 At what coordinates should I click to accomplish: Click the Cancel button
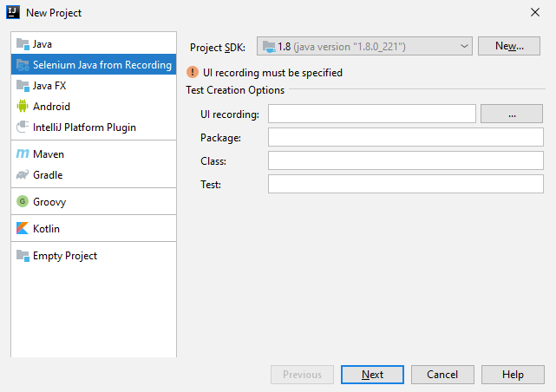(442, 375)
